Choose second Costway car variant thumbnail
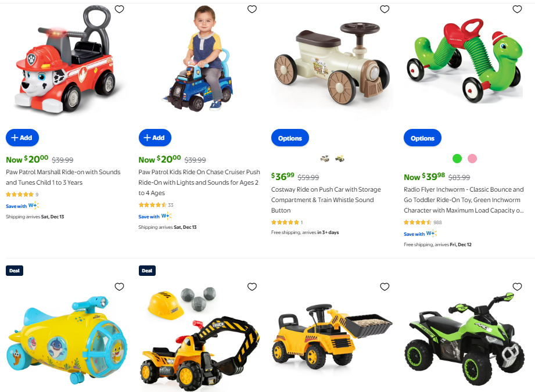 [x=339, y=159]
